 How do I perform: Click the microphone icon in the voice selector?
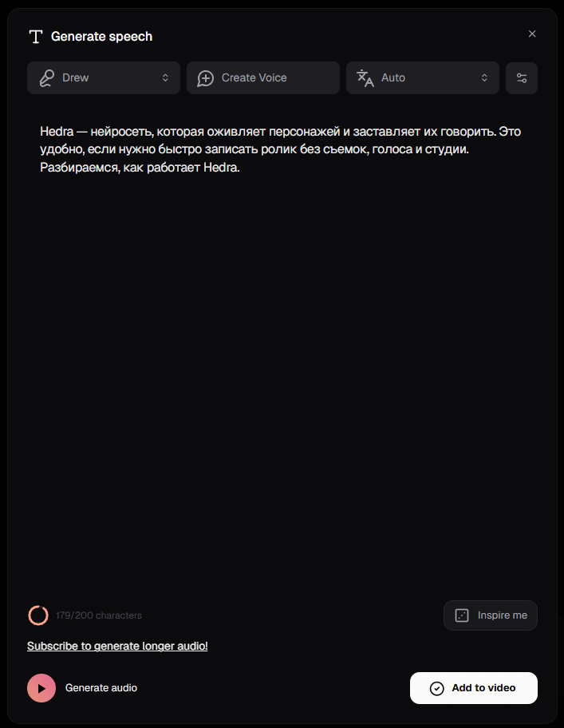pyautogui.click(x=46, y=78)
